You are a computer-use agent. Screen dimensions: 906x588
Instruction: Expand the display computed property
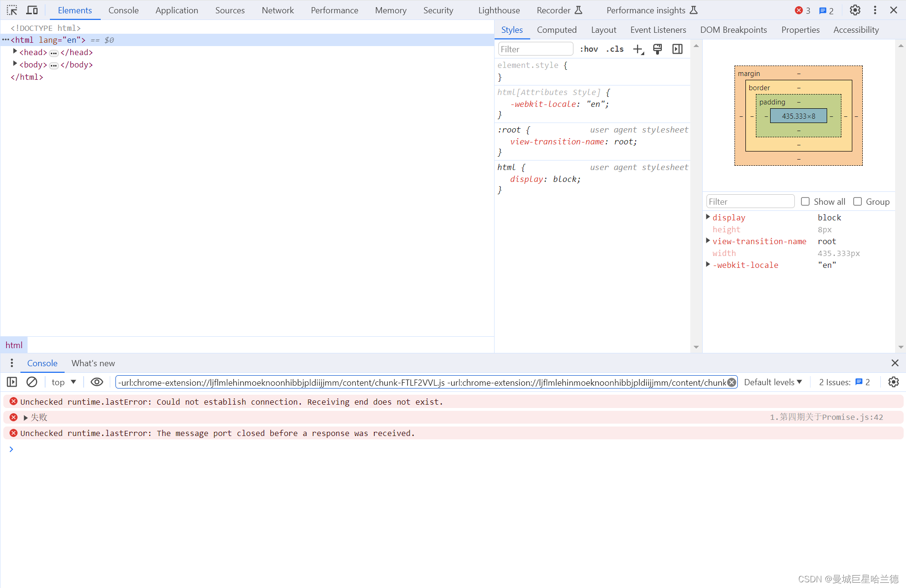coord(708,217)
